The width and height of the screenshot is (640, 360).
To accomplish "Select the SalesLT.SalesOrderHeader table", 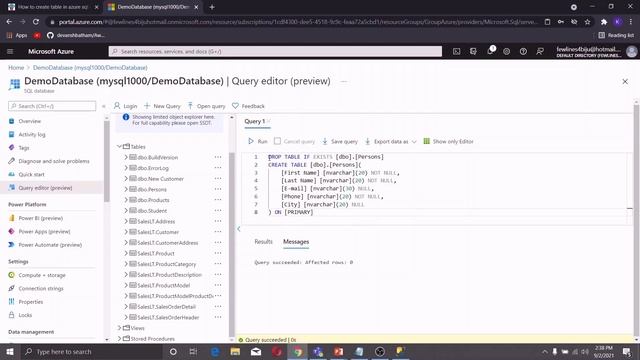I will point(168,317).
